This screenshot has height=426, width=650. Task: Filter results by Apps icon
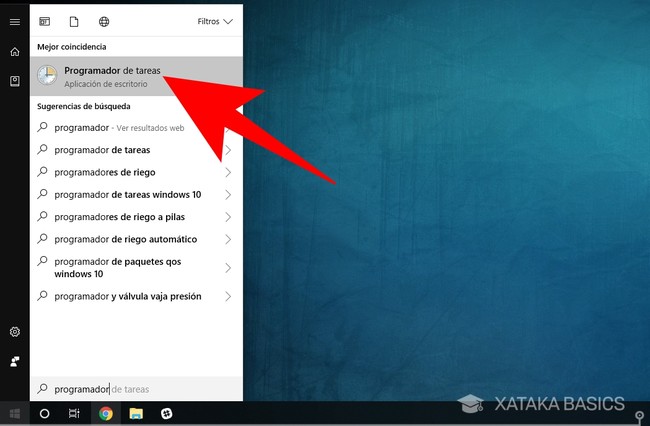tap(45, 21)
